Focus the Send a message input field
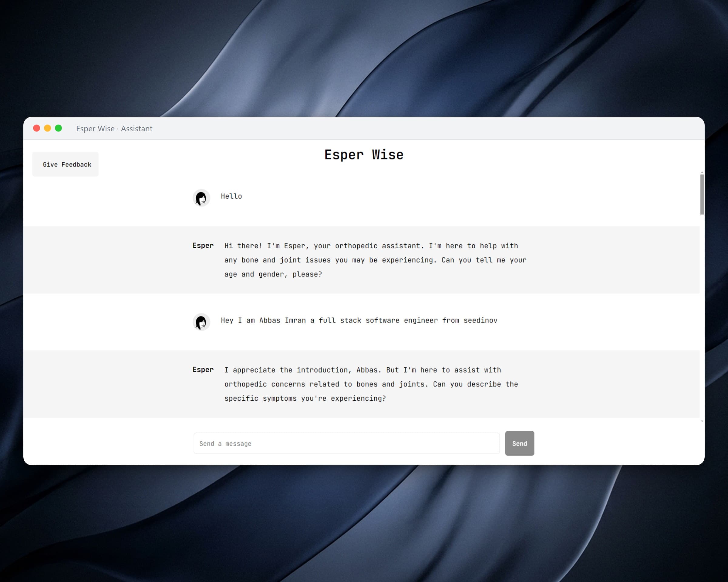 tap(346, 443)
